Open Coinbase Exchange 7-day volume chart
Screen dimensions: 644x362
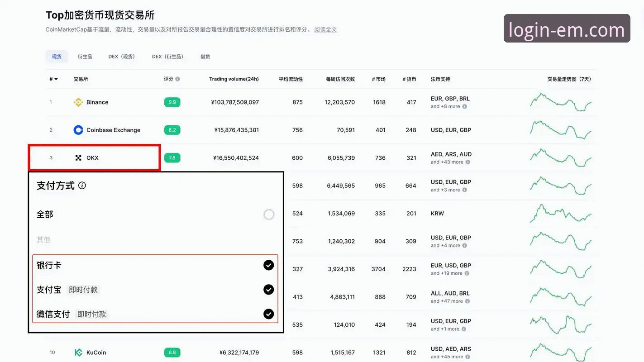pos(561,130)
